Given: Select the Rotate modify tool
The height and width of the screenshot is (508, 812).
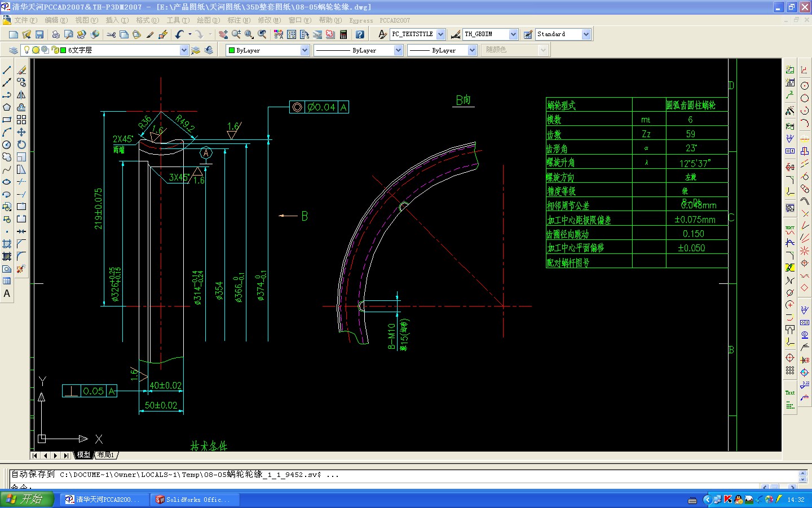Looking at the screenshot, I should (21, 144).
